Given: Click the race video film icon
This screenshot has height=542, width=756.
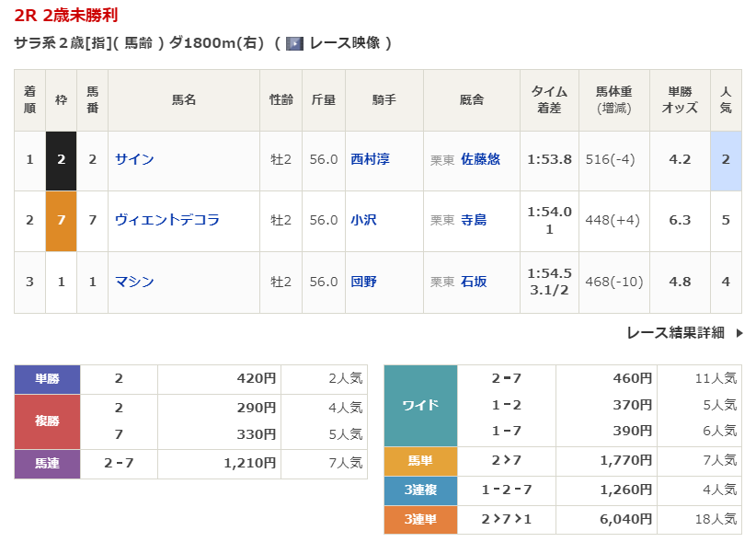Looking at the screenshot, I should click(294, 43).
